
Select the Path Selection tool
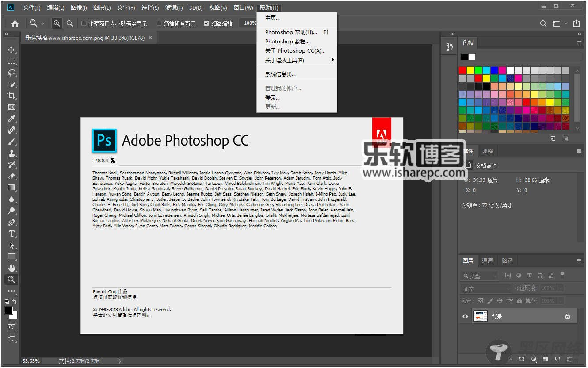[x=11, y=245]
